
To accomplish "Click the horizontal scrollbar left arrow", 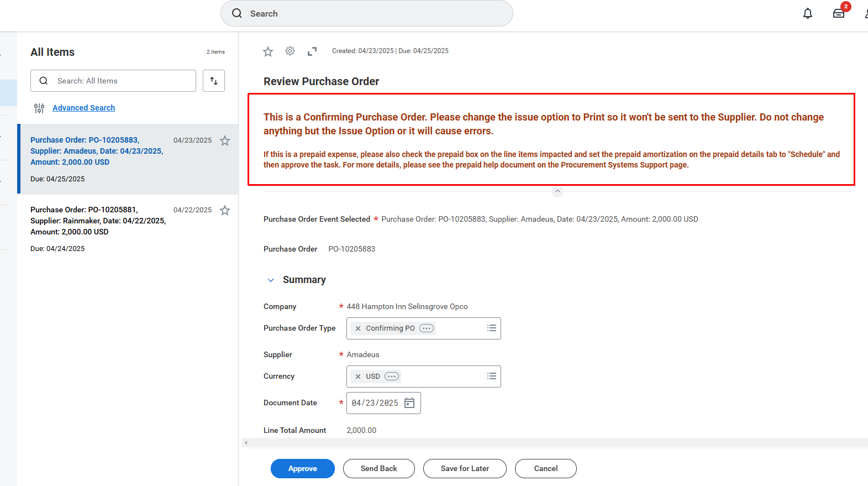I will pos(246,442).
